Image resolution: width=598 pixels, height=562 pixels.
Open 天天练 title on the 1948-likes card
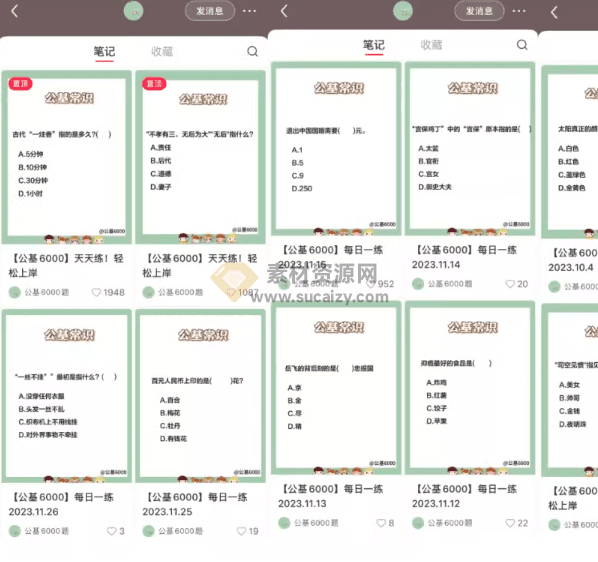pyautogui.click(x=66, y=266)
